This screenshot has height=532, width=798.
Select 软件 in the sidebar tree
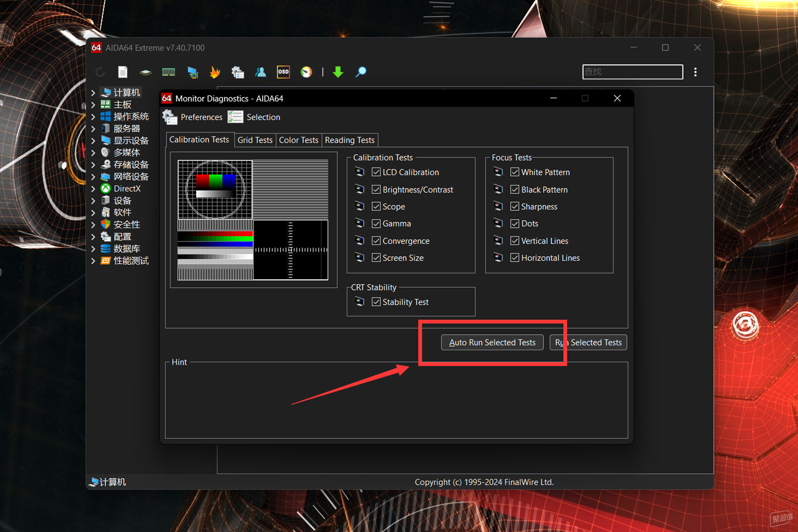pos(122,213)
